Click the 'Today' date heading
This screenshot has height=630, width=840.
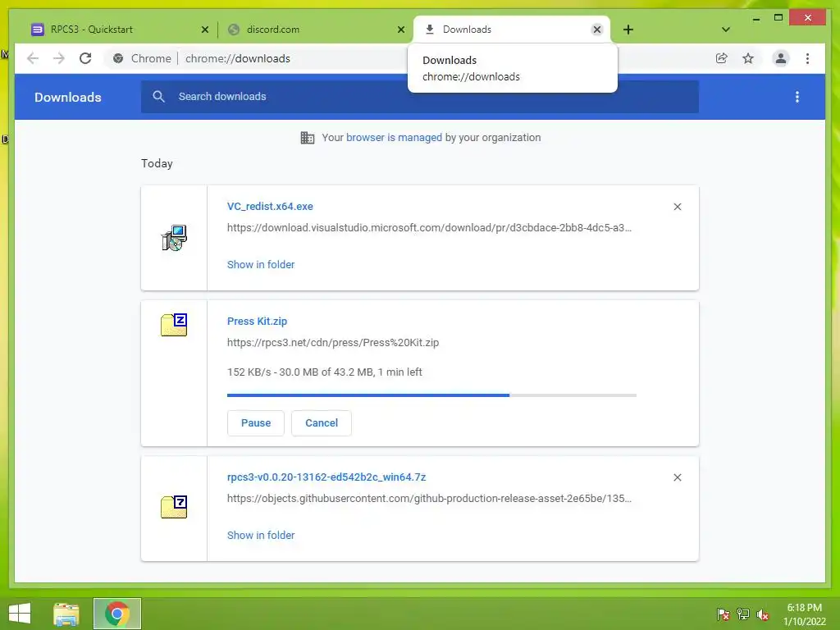pos(157,163)
